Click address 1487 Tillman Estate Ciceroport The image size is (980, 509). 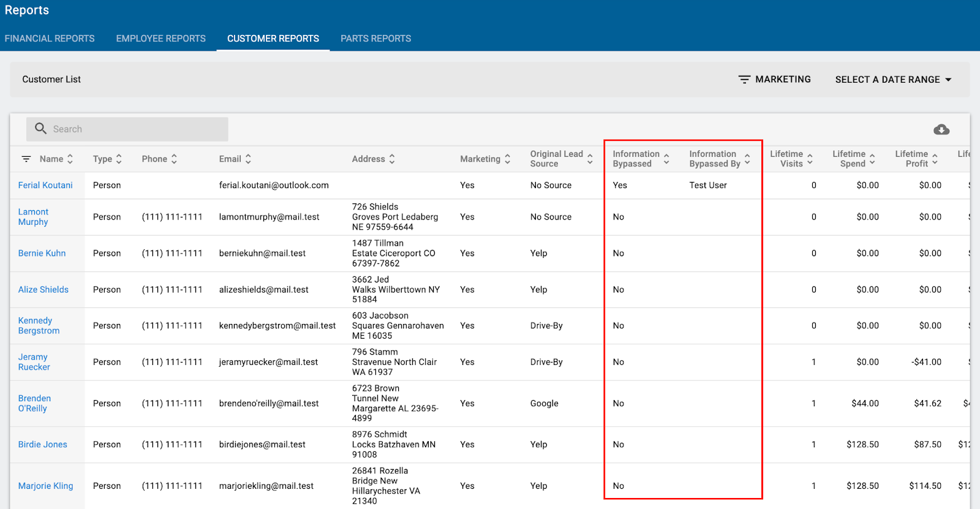(x=394, y=253)
